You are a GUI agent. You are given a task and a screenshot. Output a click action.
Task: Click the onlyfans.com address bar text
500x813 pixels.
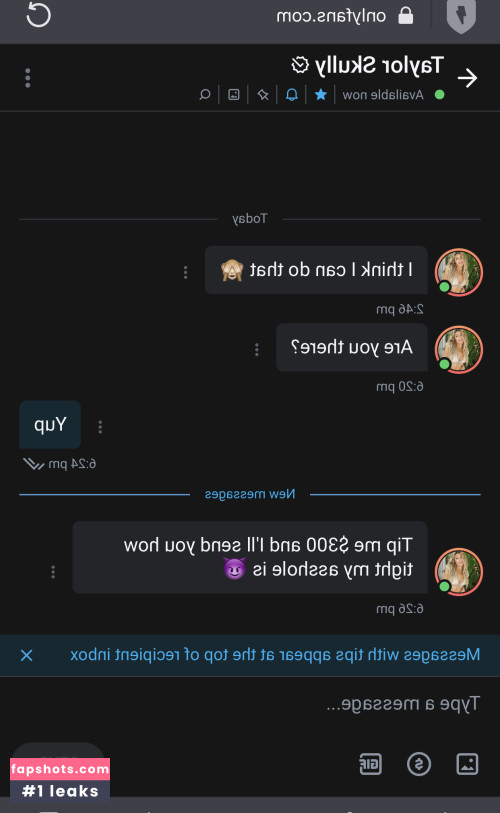[x=331, y=16]
